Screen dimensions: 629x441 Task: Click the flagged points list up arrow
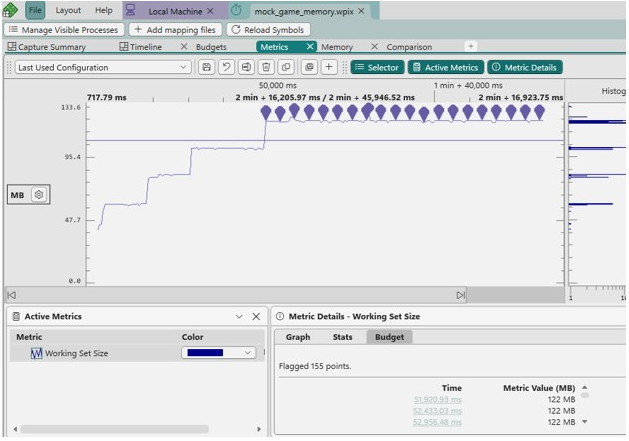[x=585, y=387]
